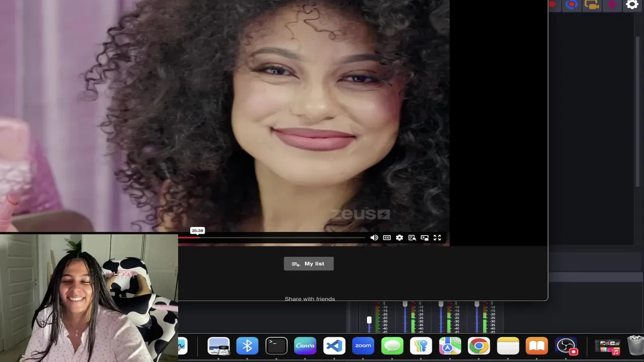Image resolution: width=644 pixels, height=362 pixels.
Task: Toggle closed captions on the video
Action: click(387, 238)
